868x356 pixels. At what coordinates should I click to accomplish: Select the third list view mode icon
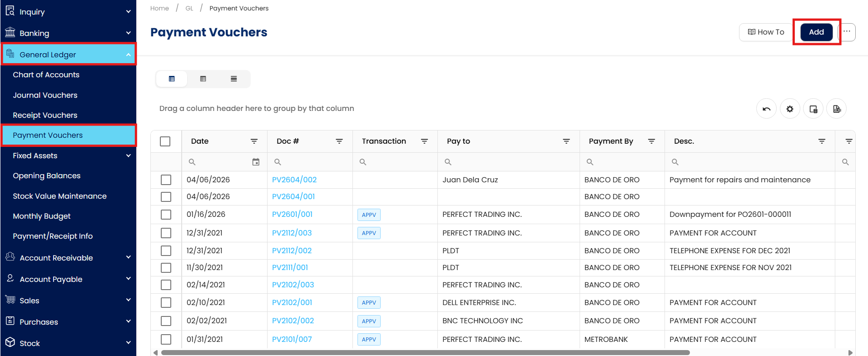(x=234, y=79)
